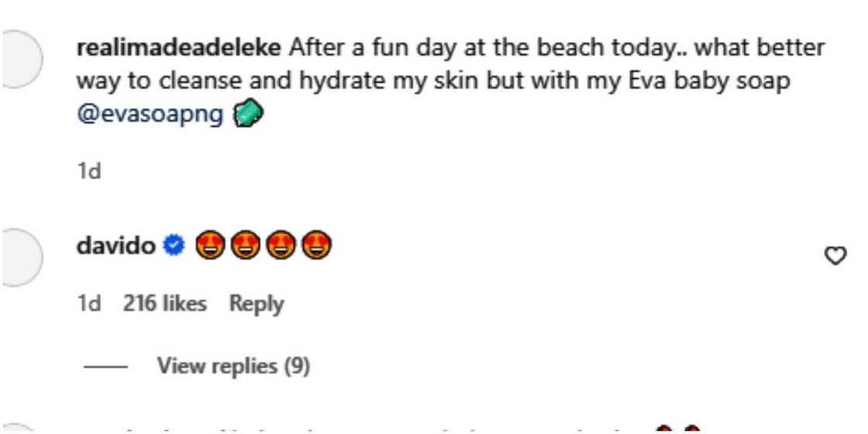Open realimadeadeleke's profile picture
This screenshot has width=868, height=434.
pos(22,60)
